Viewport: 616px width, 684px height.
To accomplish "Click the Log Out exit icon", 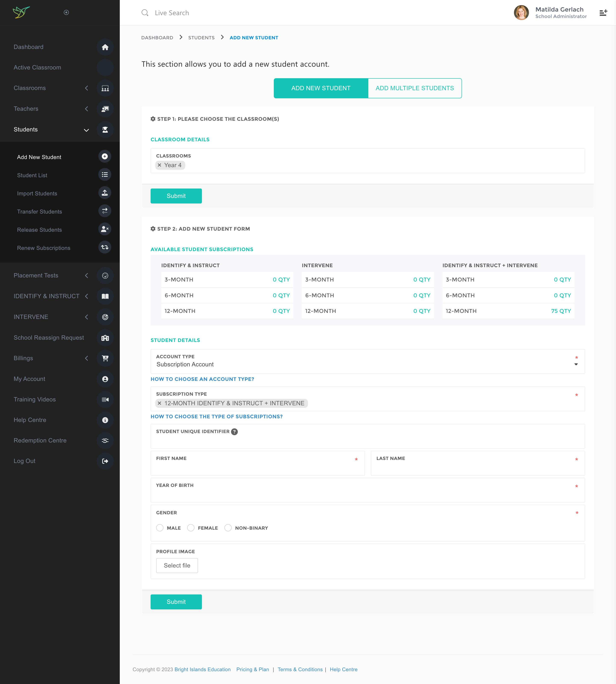I will point(105,461).
